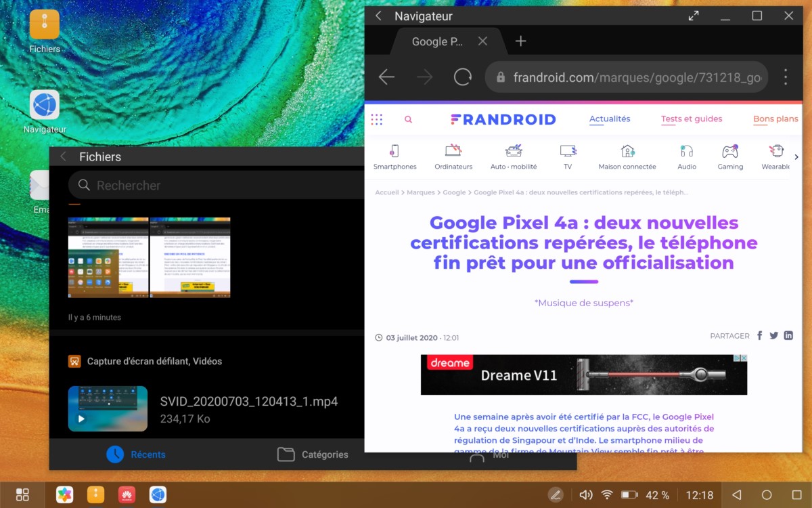Click the frandroid.com address bar
This screenshot has width=812, height=508.
point(627,77)
